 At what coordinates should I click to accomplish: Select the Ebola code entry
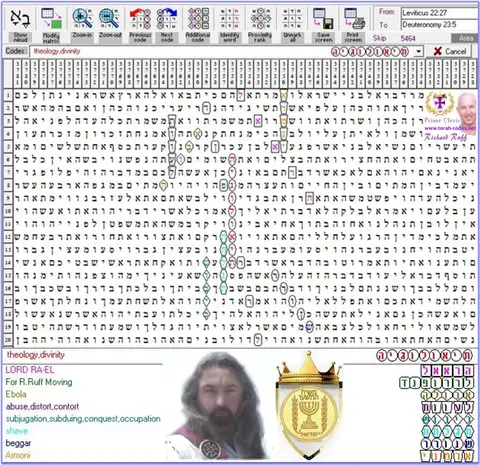(x=16, y=394)
